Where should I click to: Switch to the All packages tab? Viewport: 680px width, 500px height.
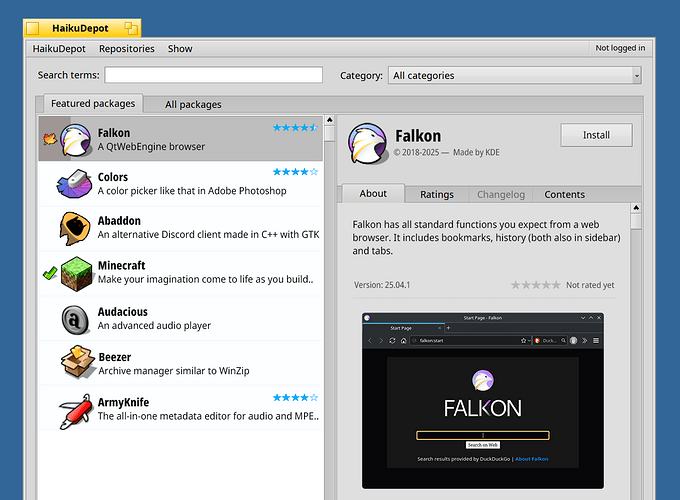coord(193,105)
